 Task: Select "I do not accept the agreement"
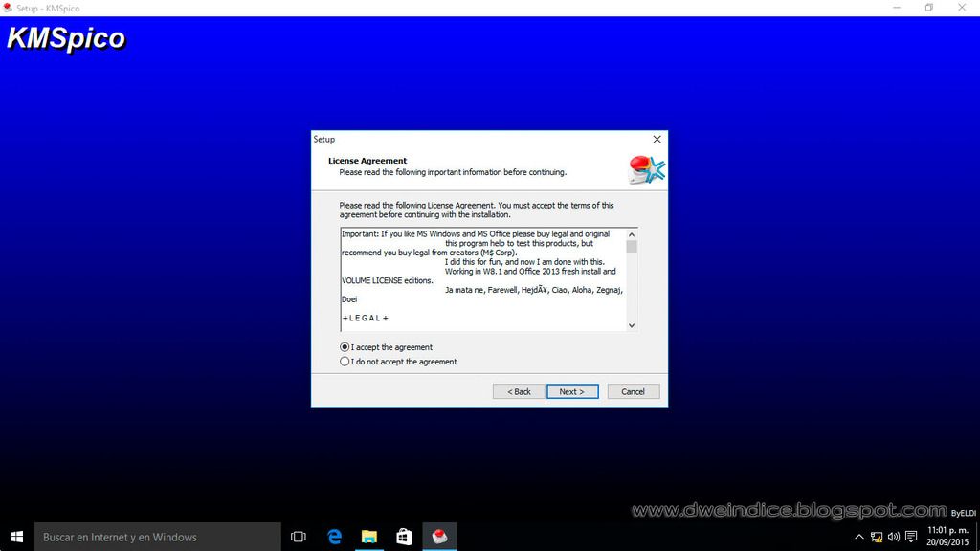coord(345,362)
